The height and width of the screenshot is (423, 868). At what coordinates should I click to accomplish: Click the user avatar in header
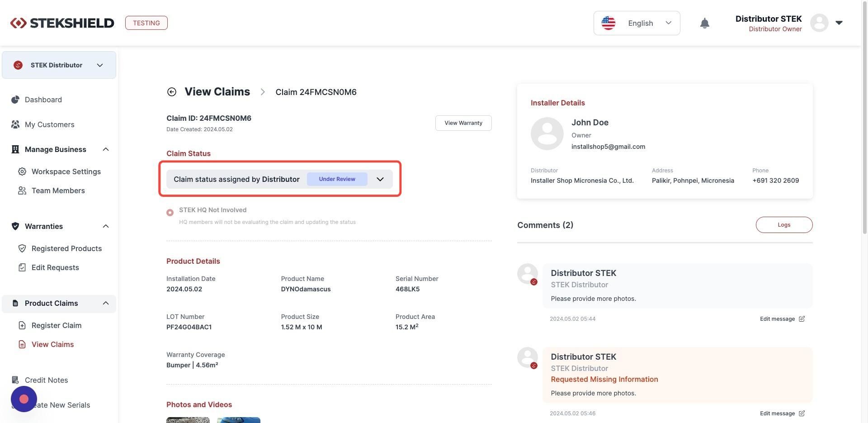click(x=819, y=23)
